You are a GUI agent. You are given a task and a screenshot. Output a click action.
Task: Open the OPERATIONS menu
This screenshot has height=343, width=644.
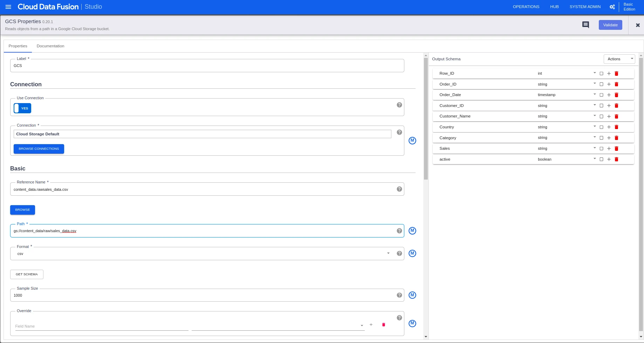[x=526, y=7]
